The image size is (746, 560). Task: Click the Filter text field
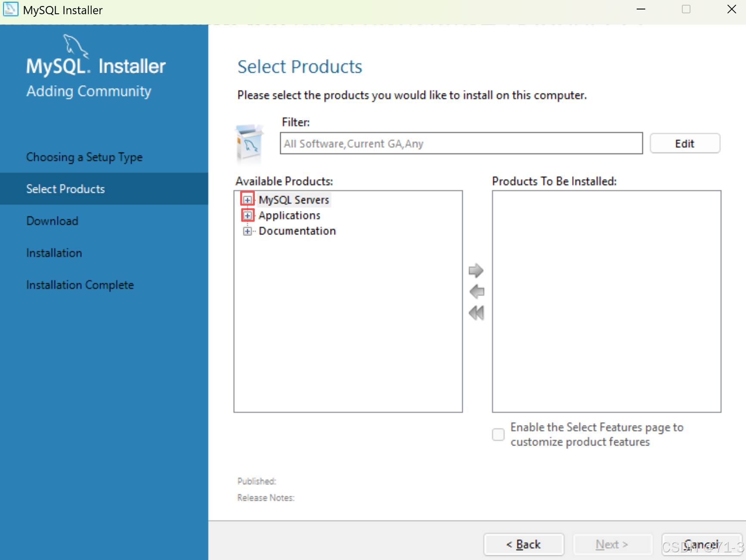click(461, 143)
